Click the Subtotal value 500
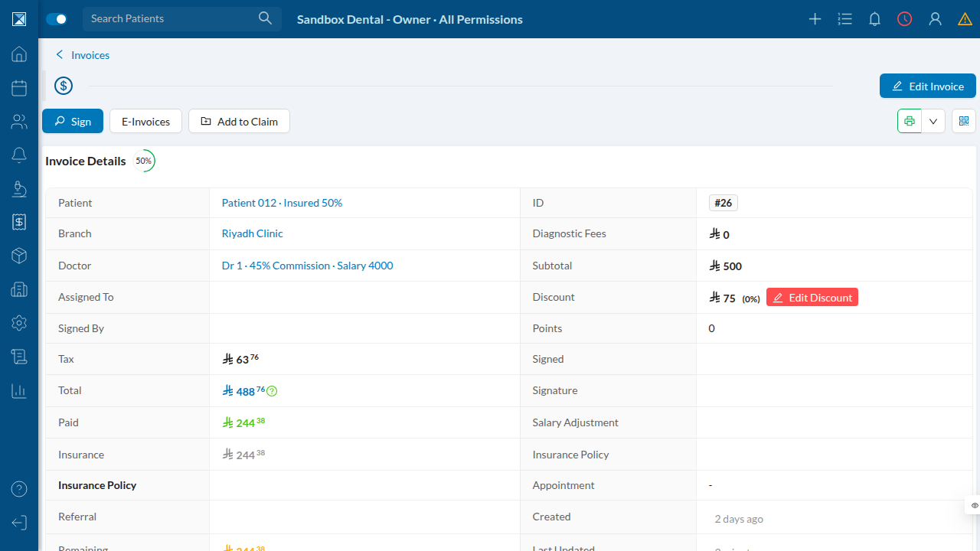Viewport: 980px width, 551px height. click(x=726, y=266)
